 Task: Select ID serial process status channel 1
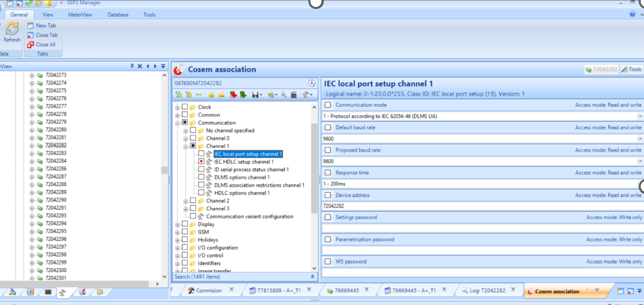(x=251, y=169)
